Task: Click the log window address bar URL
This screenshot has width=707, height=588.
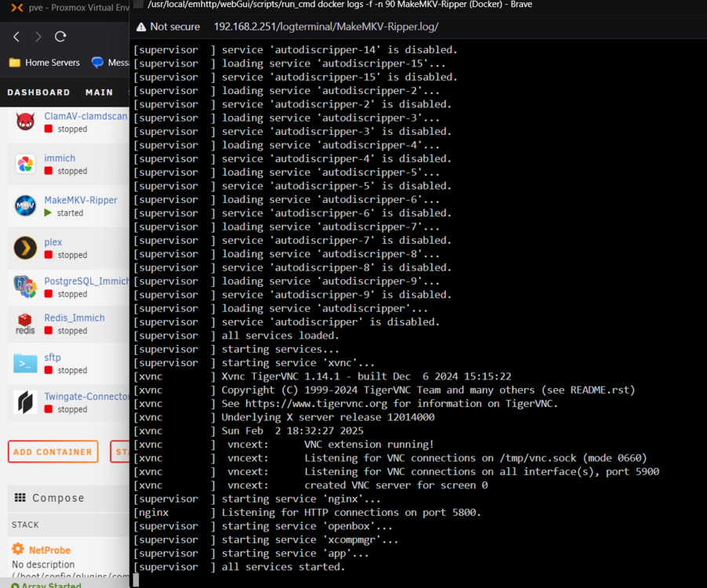Action: 326,27
